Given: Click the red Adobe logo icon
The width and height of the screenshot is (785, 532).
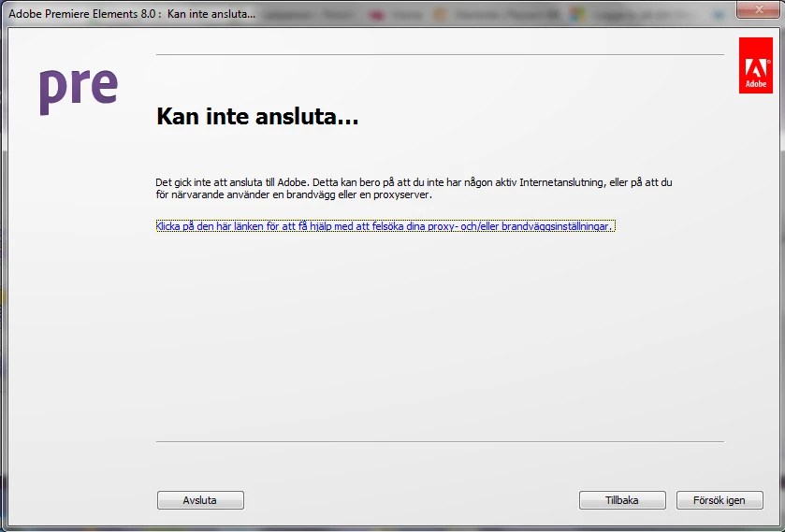Looking at the screenshot, I should [755, 65].
